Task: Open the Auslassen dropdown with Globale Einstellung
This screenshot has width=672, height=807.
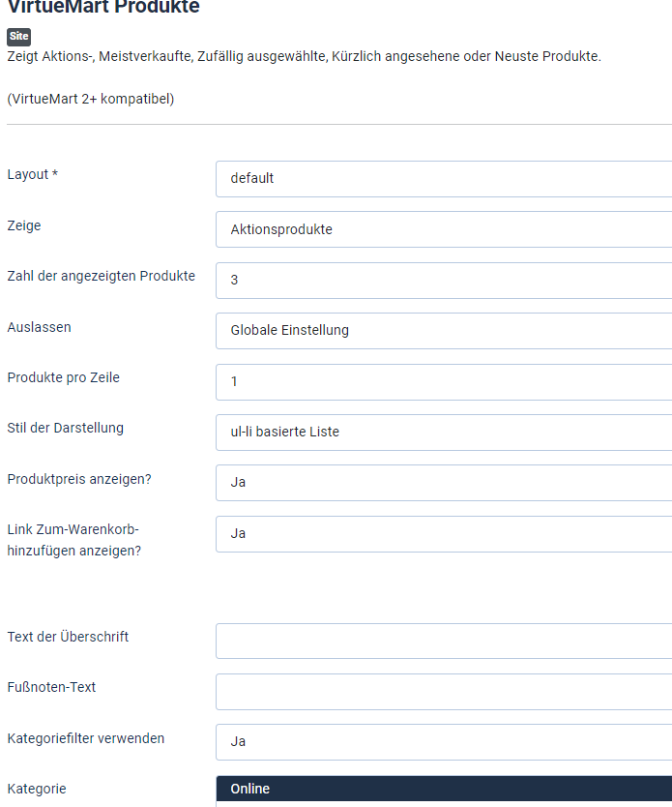Action: [x=443, y=331]
